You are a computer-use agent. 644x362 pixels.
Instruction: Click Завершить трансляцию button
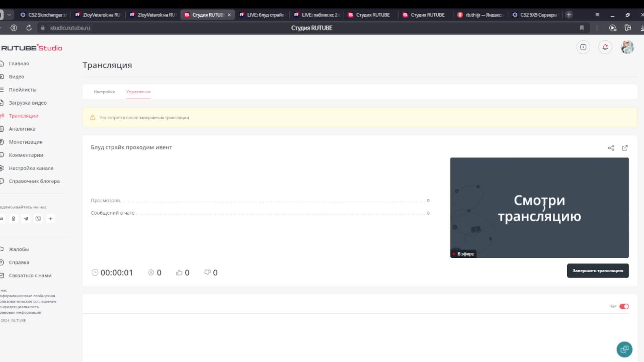coord(598,271)
